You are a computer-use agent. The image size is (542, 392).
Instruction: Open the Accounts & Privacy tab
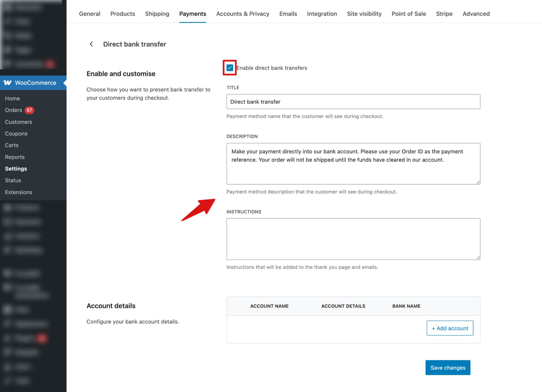(x=243, y=14)
